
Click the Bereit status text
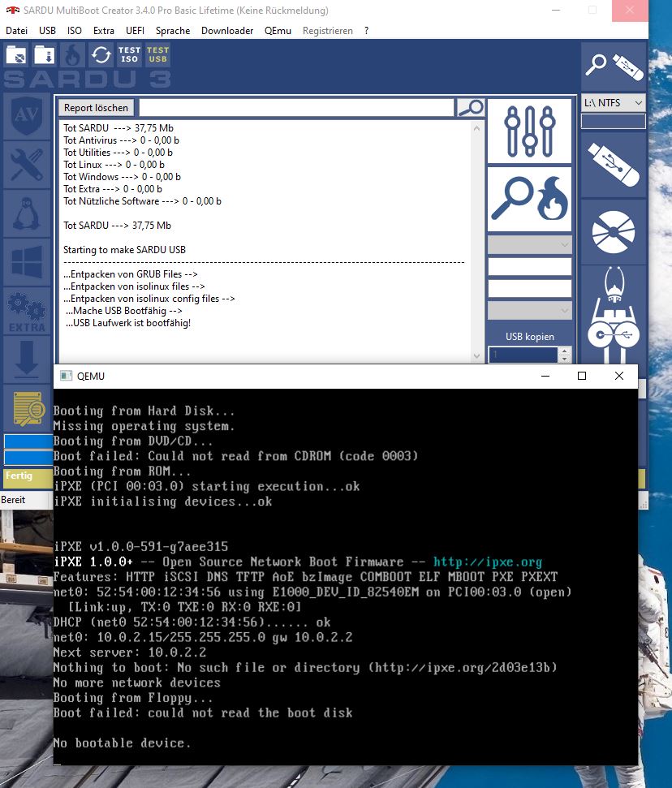coord(13,500)
